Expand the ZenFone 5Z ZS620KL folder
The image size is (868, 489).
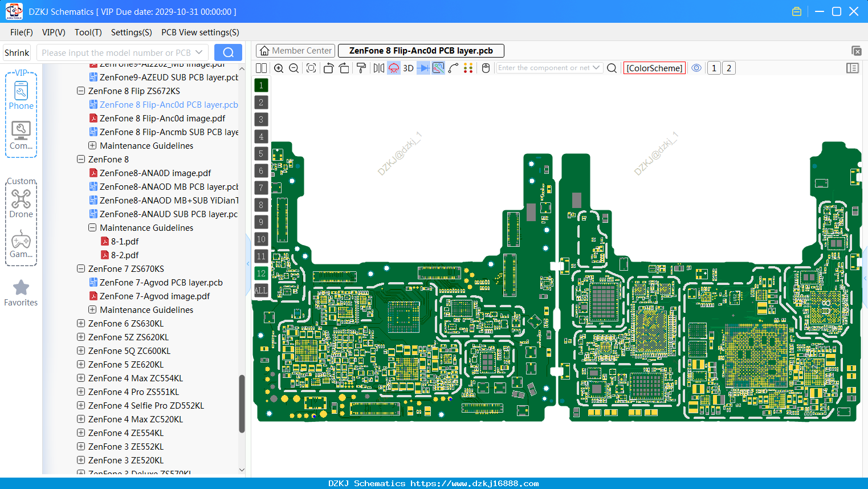coord(81,337)
